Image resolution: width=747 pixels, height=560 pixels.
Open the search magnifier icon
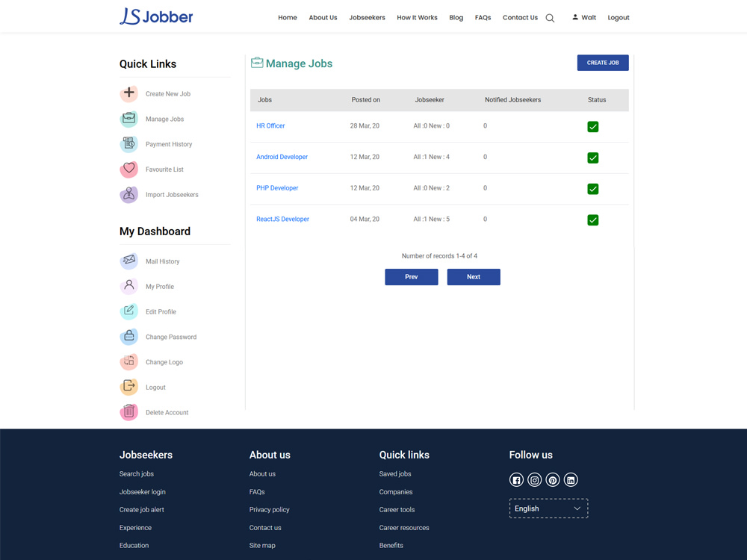pyautogui.click(x=550, y=18)
